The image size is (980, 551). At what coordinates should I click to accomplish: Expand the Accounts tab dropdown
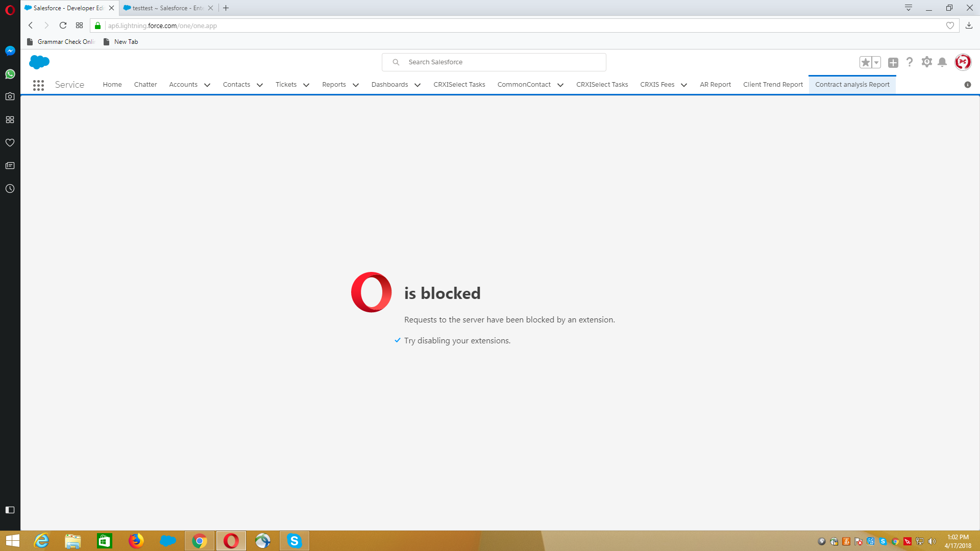click(x=207, y=85)
